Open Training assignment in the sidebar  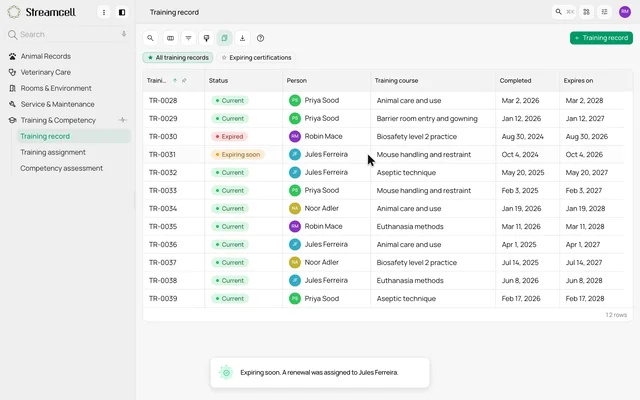53,152
